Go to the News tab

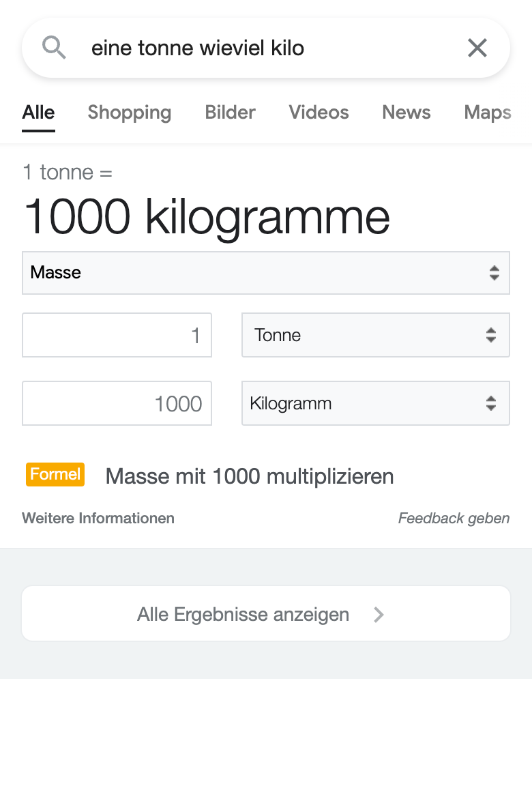[407, 113]
